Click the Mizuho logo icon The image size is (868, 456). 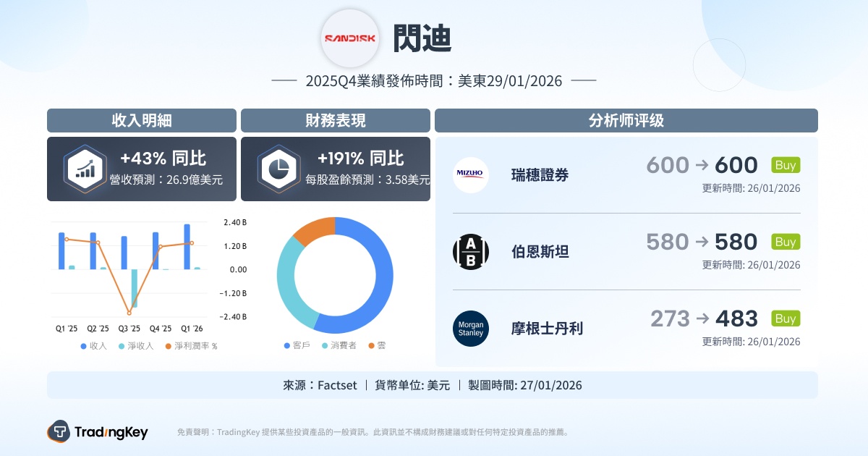pyautogui.click(x=471, y=174)
